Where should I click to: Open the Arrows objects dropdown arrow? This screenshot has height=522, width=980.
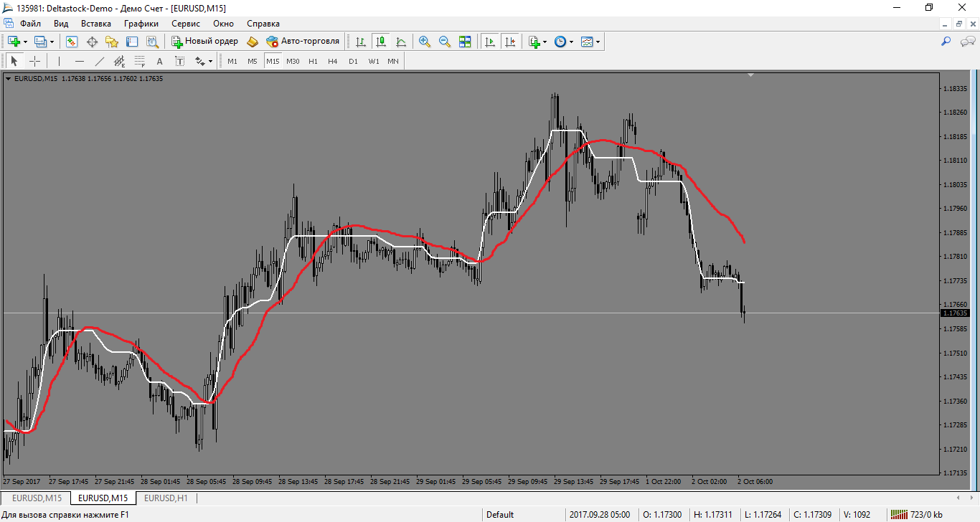pyautogui.click(x=211, y=61)
